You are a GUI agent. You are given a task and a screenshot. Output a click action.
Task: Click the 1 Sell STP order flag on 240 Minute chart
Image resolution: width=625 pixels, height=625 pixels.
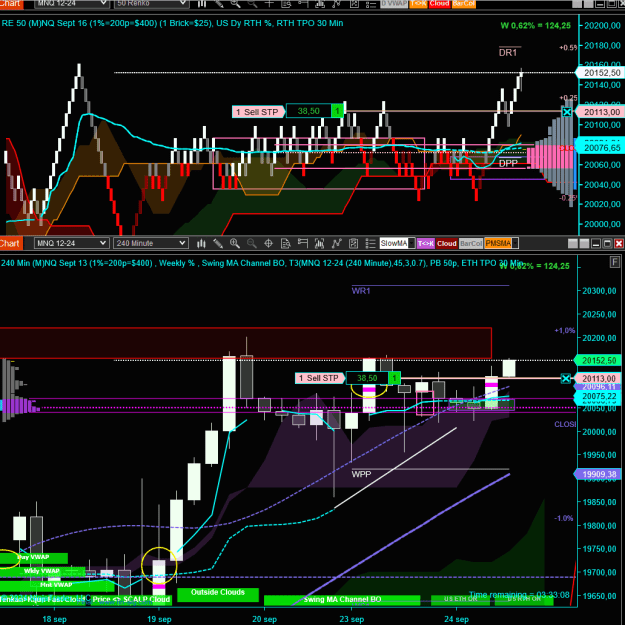[320, 378]
